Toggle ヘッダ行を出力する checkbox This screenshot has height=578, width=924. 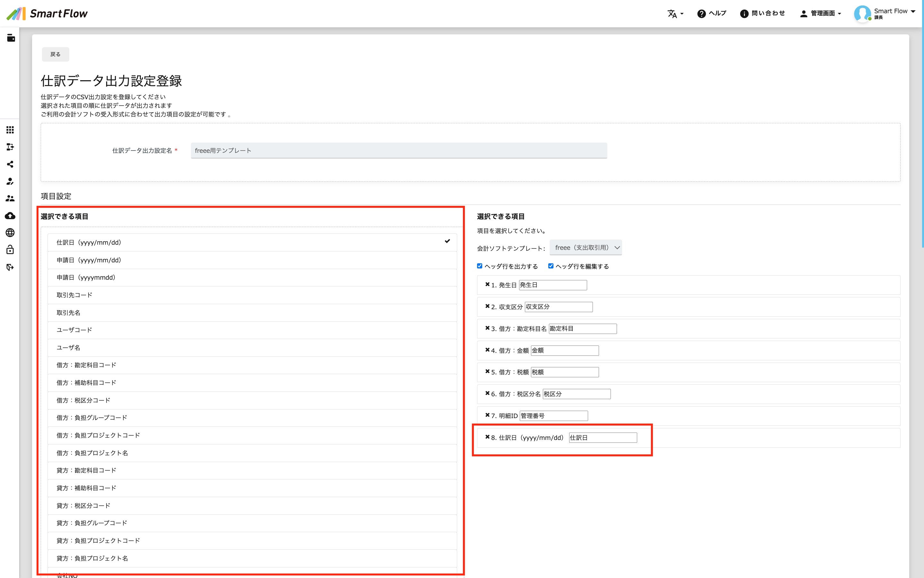point(480,266)
